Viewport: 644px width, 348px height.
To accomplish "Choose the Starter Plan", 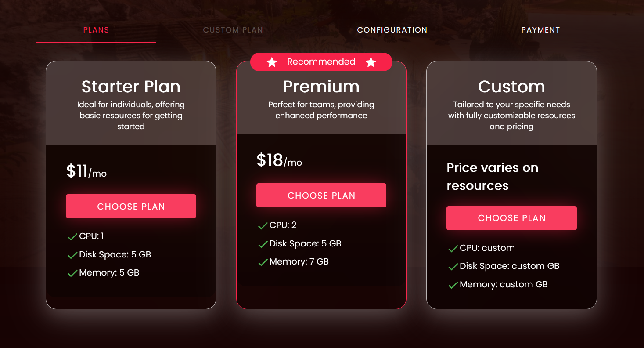I will [131, 206].
